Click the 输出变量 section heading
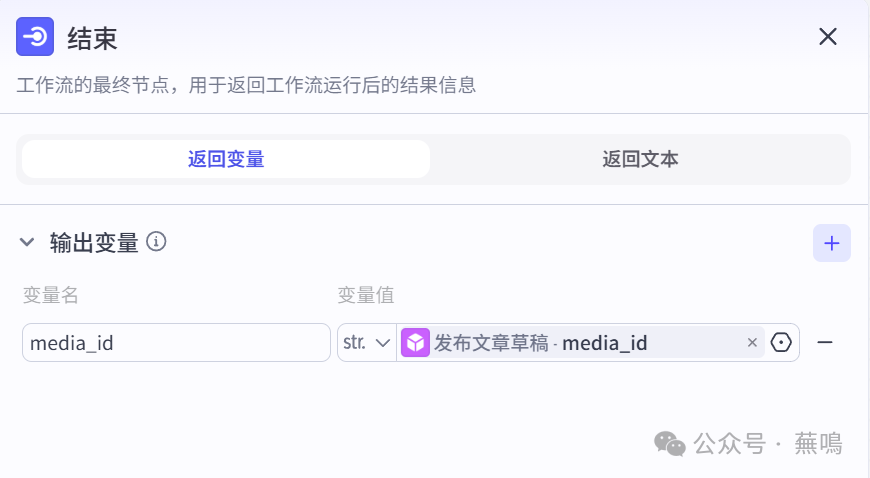Viewport: 870px width, 478px height. click(x=94, y=242)
